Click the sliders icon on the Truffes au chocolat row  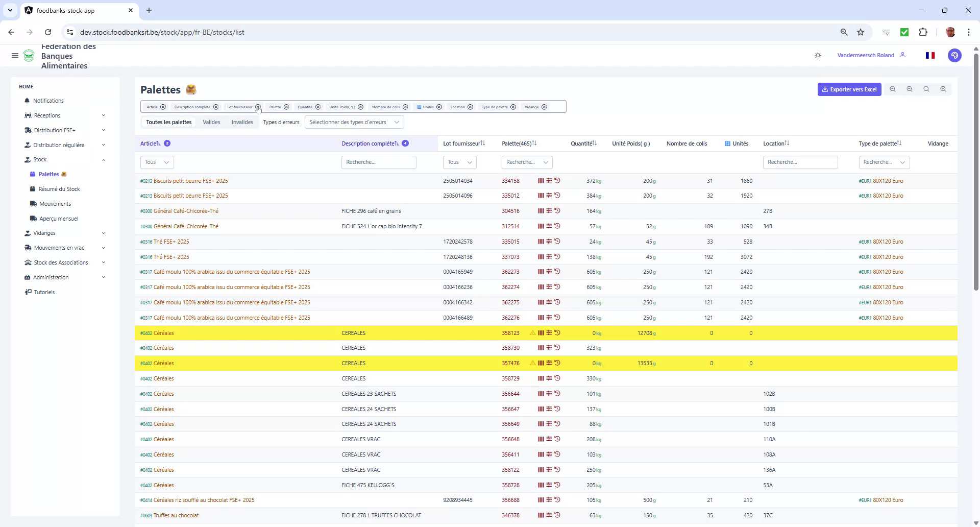pyautogui.click(x=549, y=515)
